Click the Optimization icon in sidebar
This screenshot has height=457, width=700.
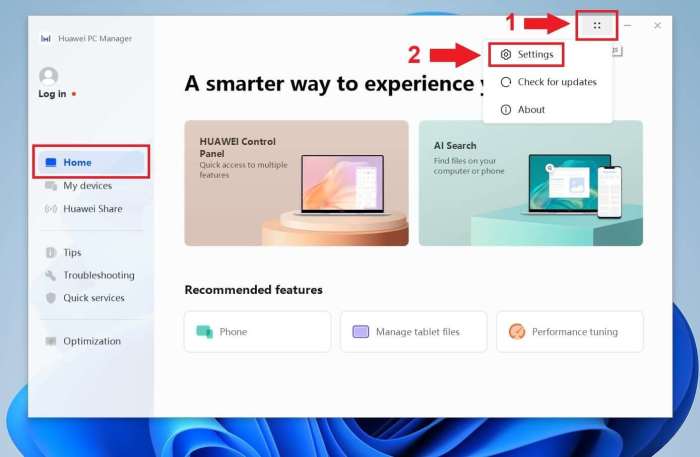click(x=51, y=341)
